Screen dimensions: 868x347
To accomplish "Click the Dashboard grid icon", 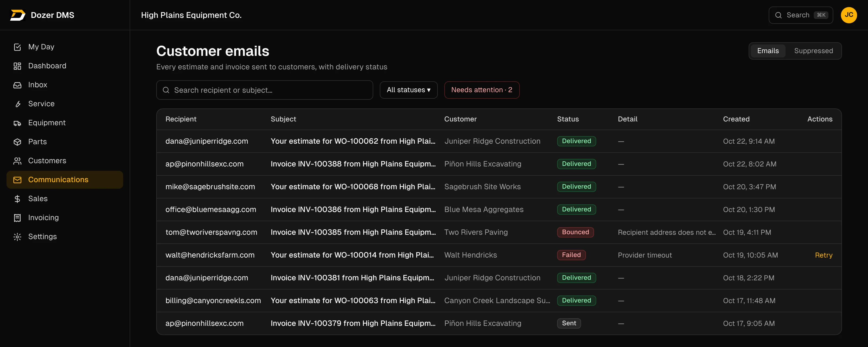I will 17,66.
